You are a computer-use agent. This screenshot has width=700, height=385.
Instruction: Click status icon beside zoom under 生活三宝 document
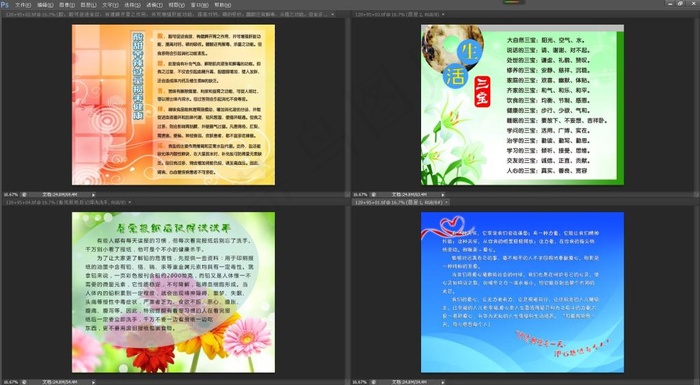[374, 195]
